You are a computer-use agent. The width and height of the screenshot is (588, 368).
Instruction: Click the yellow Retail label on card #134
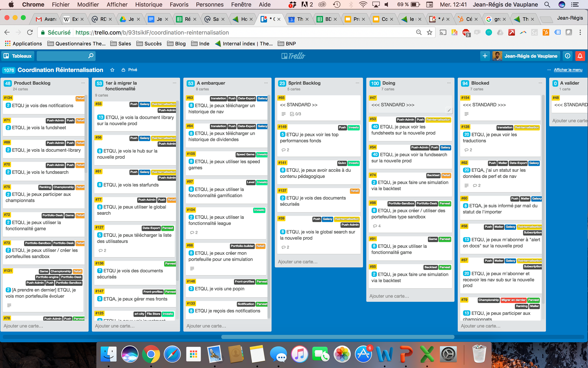[x=80, y=98]
